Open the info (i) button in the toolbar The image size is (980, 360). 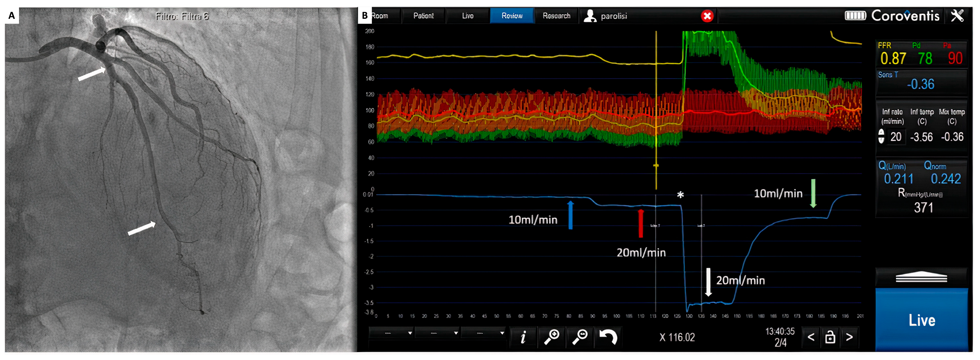[x=523, y=337]
